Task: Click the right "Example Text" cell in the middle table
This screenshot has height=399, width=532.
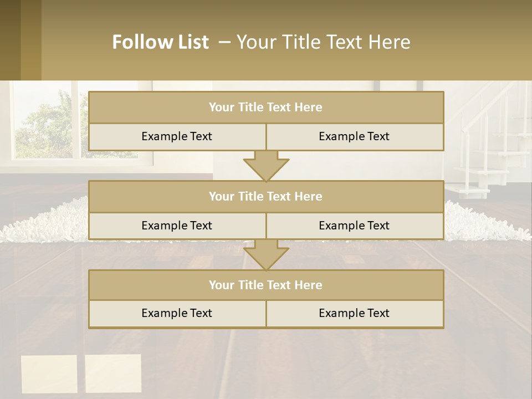Action: [x=354, y=226]
